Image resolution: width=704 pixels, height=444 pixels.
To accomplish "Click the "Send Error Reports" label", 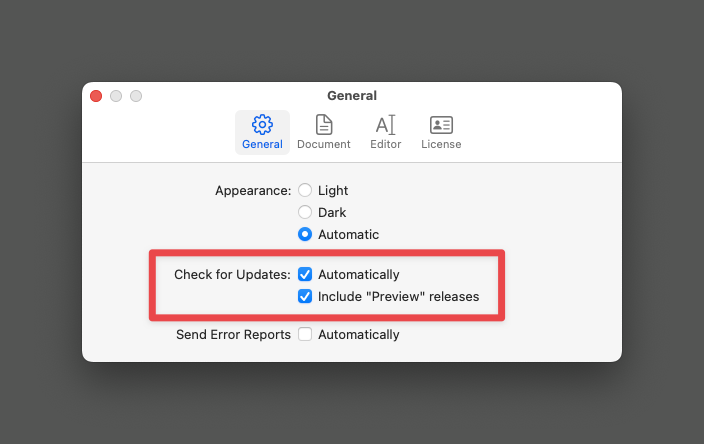I will [x=233, y=334].
